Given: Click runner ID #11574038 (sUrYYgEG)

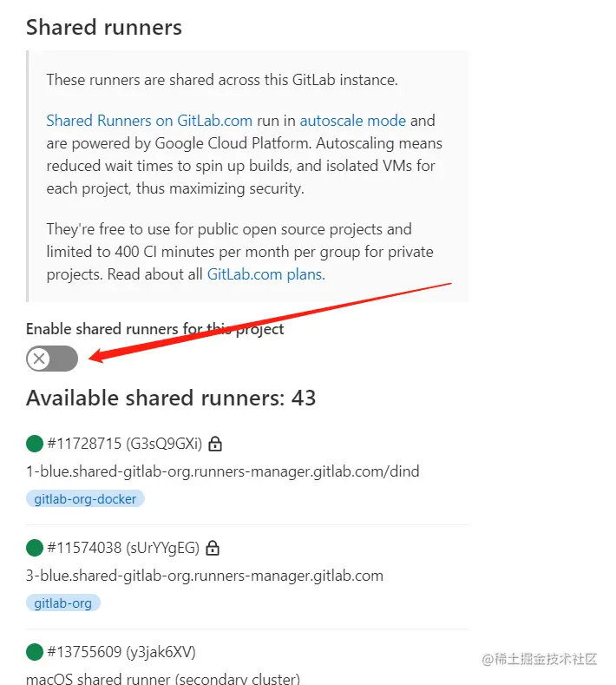Looking at the screenshot, I should pyautogui.click(x=123, y=547).
